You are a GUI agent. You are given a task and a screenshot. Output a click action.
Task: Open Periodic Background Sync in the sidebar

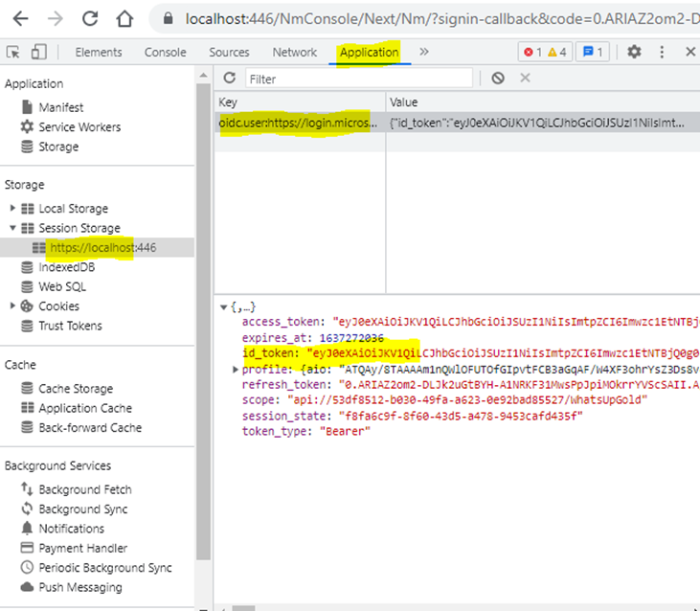[105, 568]
